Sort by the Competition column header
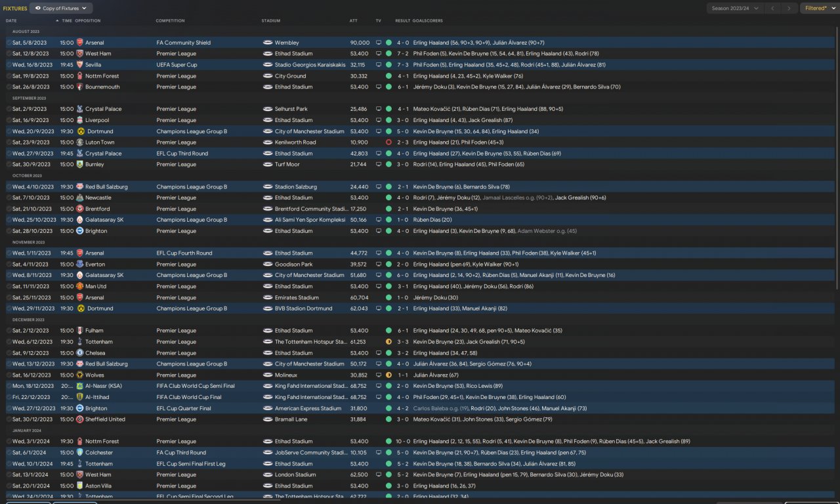This screenshot has width=840, height=504. (170, 21)
